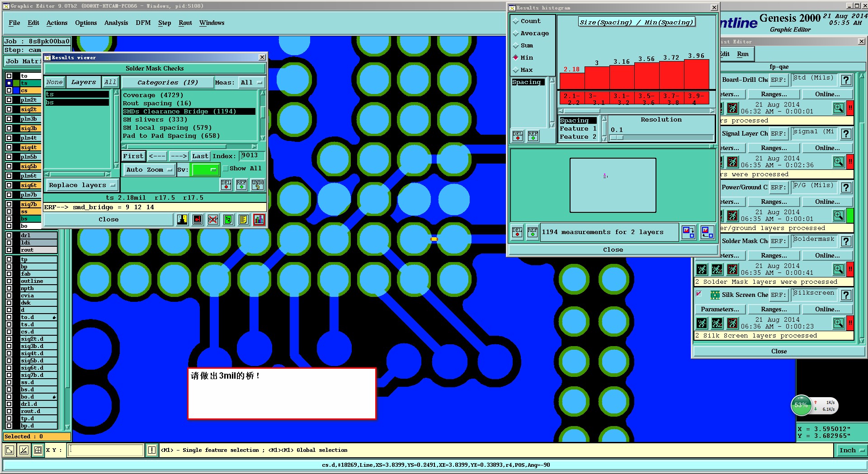The height and width of the screenshot is (474, 868).
Task: Click the crossed-out REF icon
Action: click(213, 220)
